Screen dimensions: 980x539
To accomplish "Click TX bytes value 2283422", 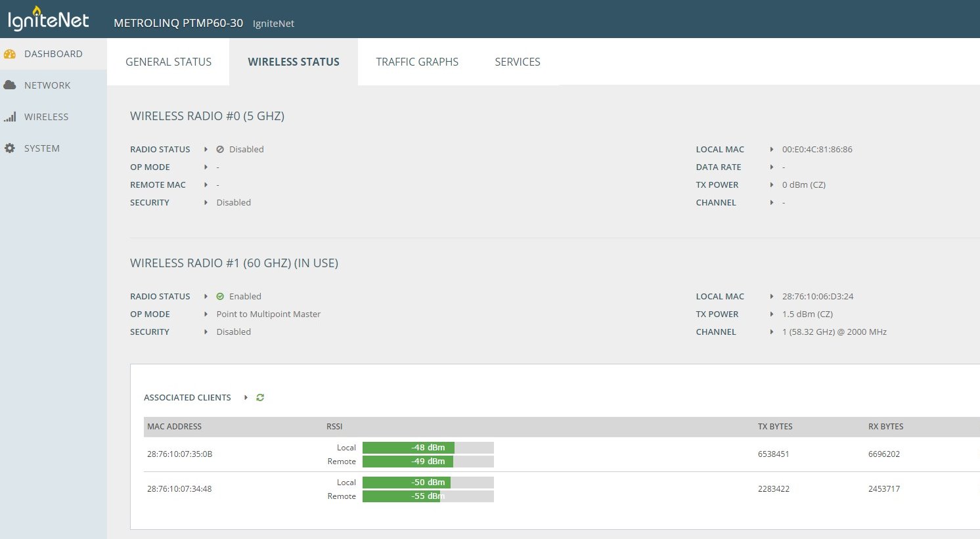I will (774, 489).
